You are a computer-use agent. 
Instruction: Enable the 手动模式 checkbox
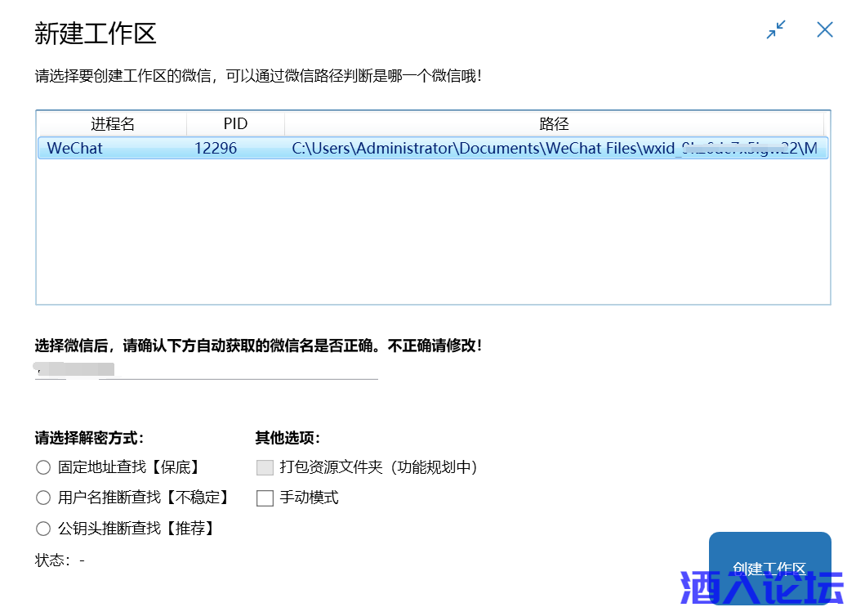pos(265,498)
